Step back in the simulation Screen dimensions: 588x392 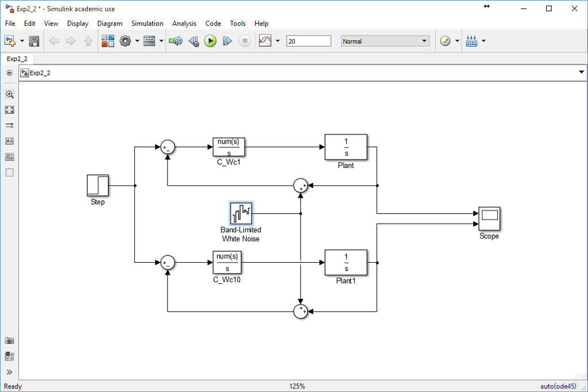pos(194,41)
